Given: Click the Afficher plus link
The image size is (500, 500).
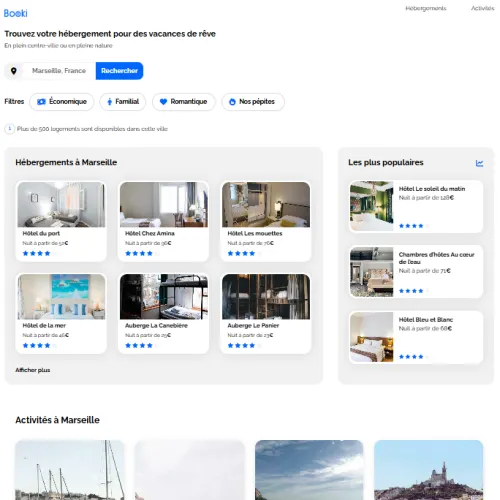Looking at the screenshot, I should coord(33,370).
